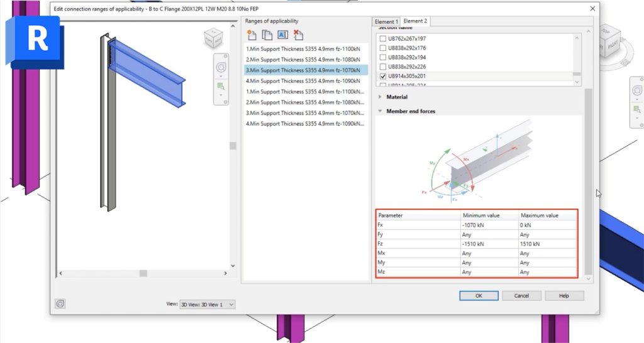Open the 3D View selection dropdown
Viewport: 644px width, 343px height.
[x=208, y=305]
